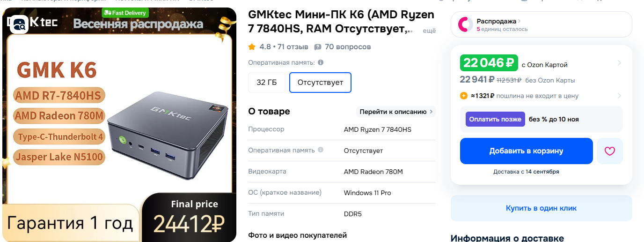Open the Ozon Card price chevron
This screenshot has width=644, height=242.
point(619,63)
